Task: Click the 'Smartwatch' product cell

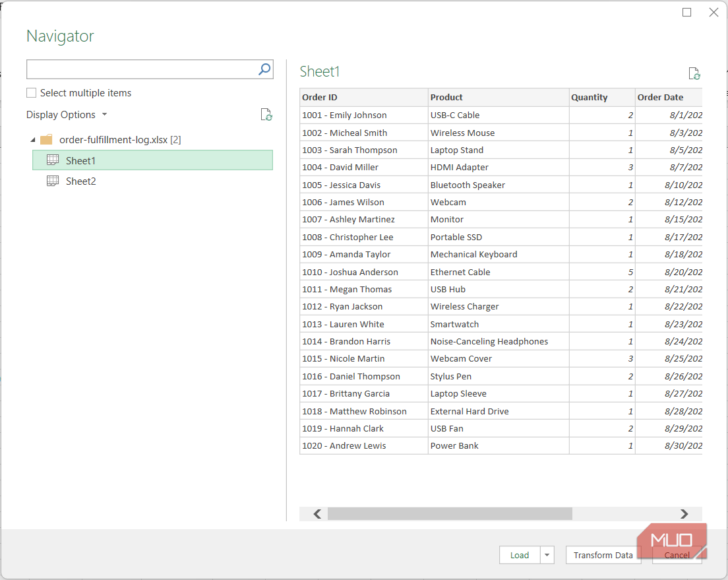Action: [499, 323]
